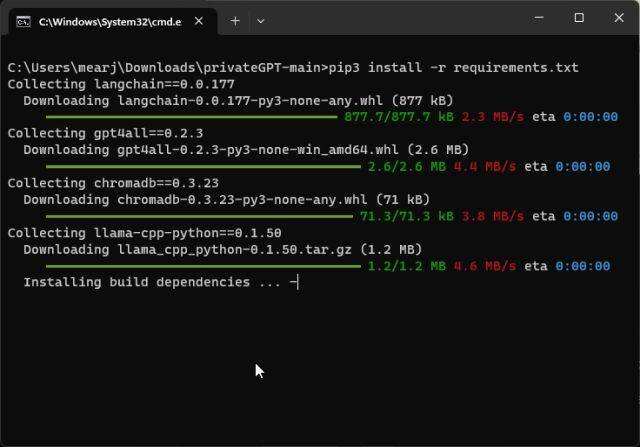Click the eta 0:00:00 on langchain row

click(575, 117)
